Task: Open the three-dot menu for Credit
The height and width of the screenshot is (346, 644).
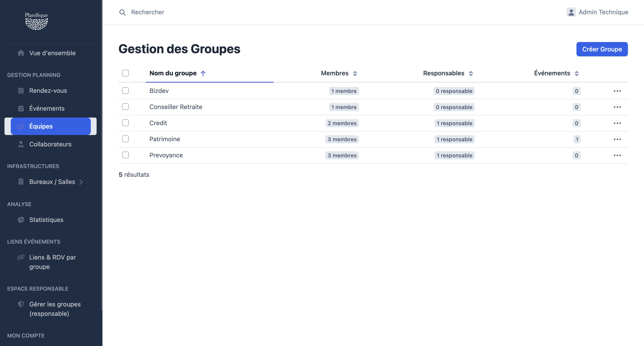Action: tap(617, 123)
